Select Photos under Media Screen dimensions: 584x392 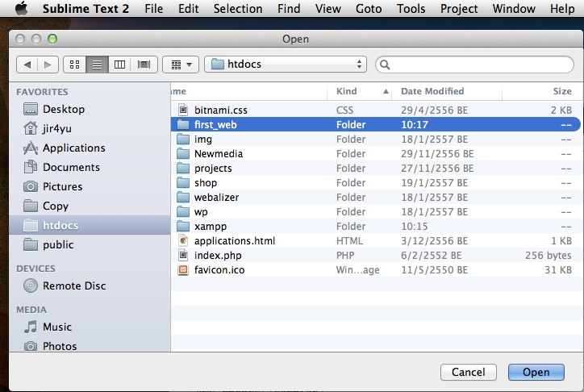pos(90,346)
